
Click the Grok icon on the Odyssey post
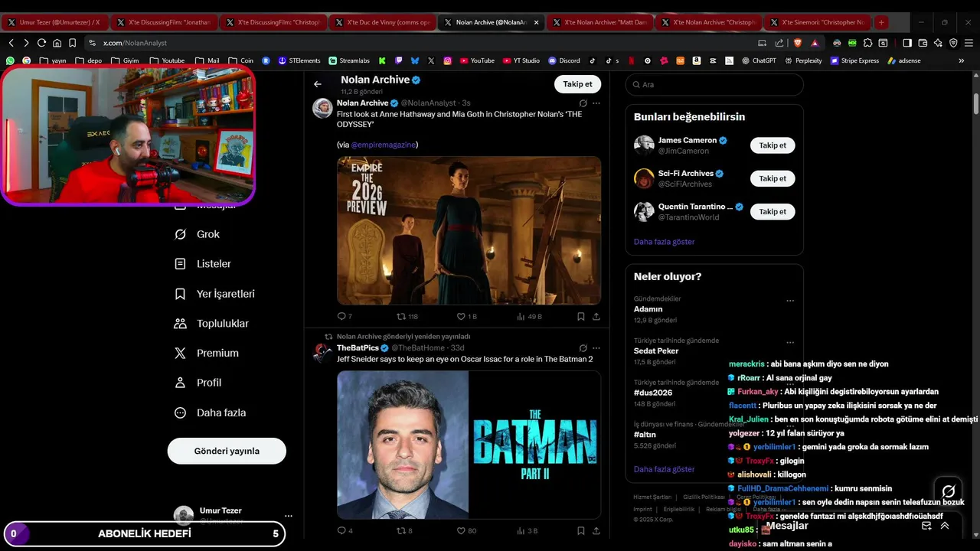[x=583, y=103]
